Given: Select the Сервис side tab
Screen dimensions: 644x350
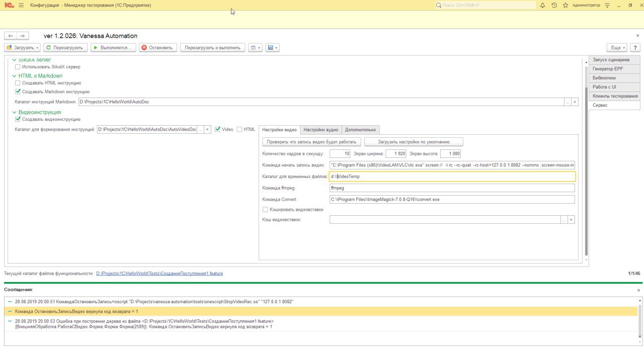Looking at the screenshot, I should [614, 106].
